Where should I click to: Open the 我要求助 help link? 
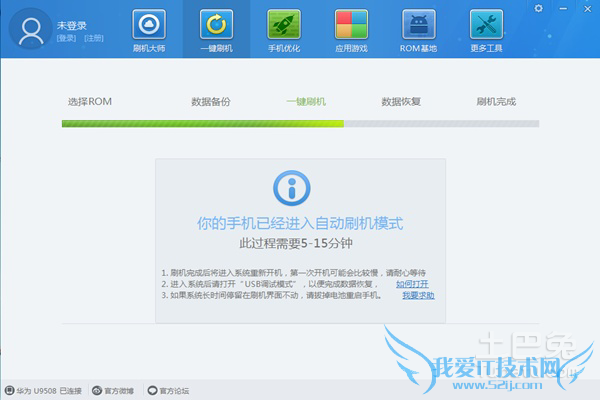[x=418, y=295]
